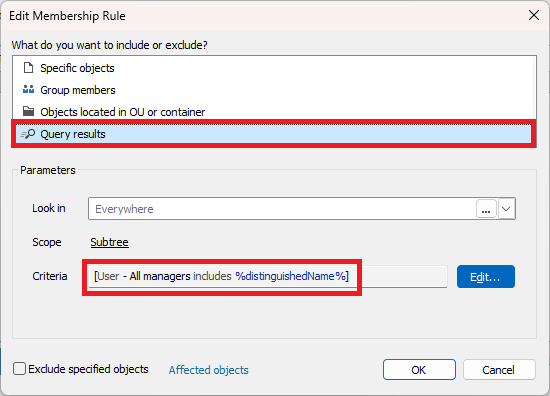Change the Subtree scope link
This screenshot has width=550, height=396.
pos(109,242)
